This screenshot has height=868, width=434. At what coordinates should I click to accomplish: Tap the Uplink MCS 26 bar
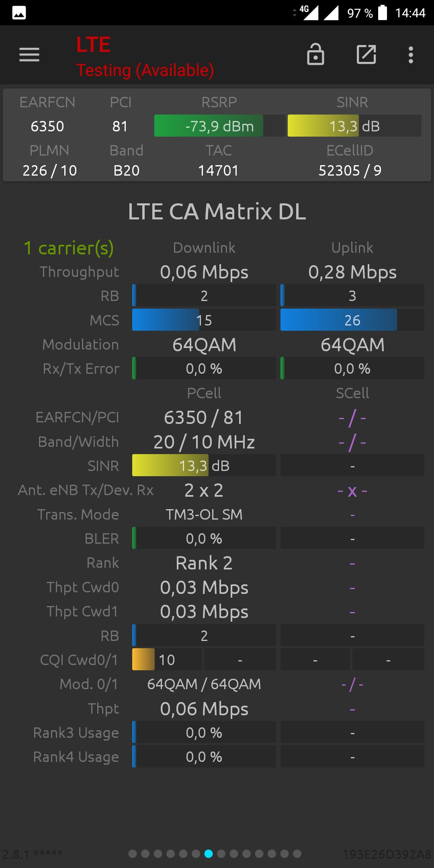click(352, 320)
